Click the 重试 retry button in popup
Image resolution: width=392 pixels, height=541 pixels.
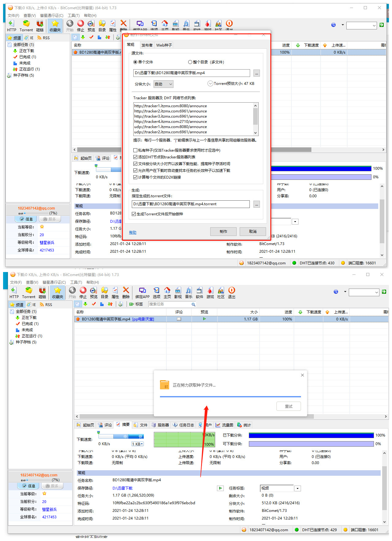click(x=288, y=407)
